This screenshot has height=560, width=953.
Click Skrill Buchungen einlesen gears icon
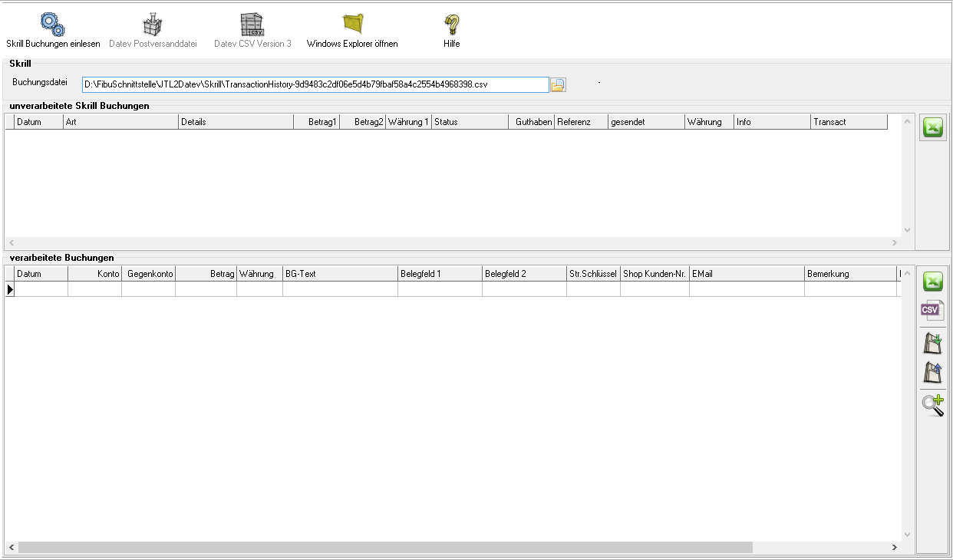53,25
